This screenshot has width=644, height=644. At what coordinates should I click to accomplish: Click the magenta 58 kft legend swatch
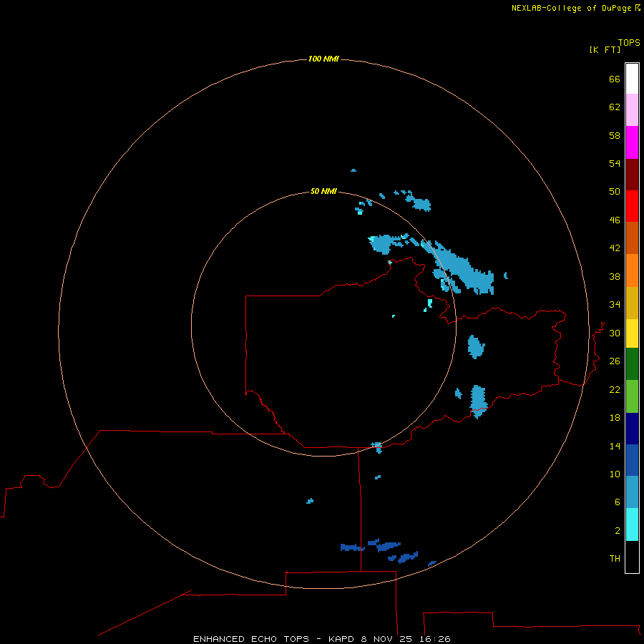click(632, 142)
